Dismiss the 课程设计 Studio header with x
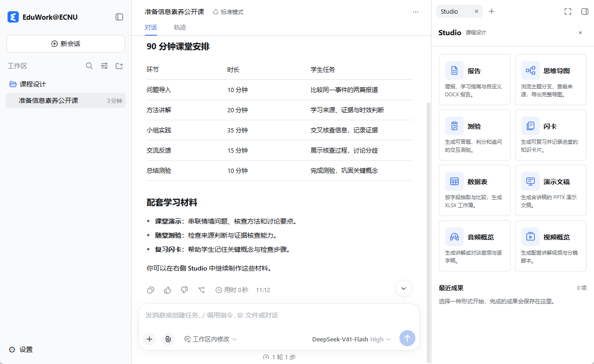Viewport: 594px width, 364px height. click(x=580, y=33)
